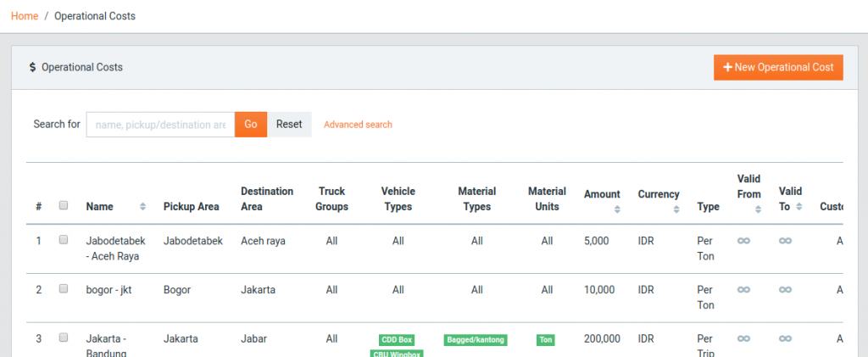Sort by Name column arrows
The width and height of the screenshot is (868, 357).
point(142,206)
